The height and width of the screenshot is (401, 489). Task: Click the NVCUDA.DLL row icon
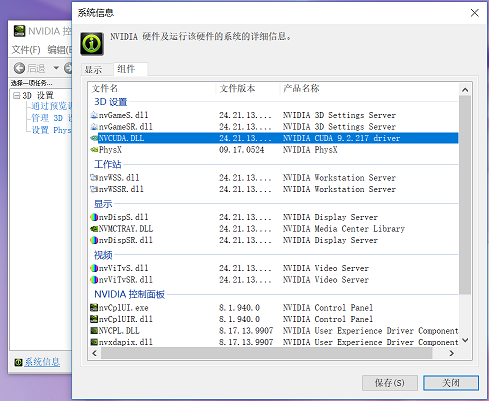tap(94, 138)
